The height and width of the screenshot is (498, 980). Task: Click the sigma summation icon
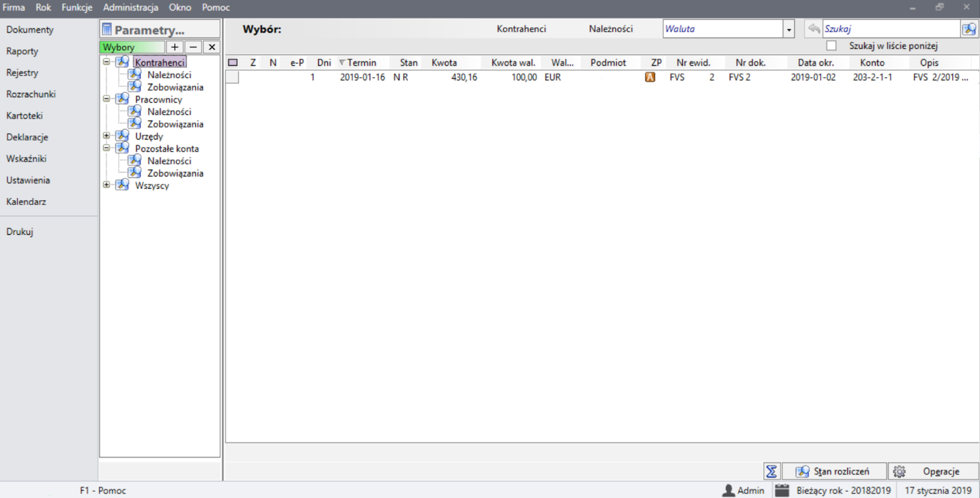point(772,472)
